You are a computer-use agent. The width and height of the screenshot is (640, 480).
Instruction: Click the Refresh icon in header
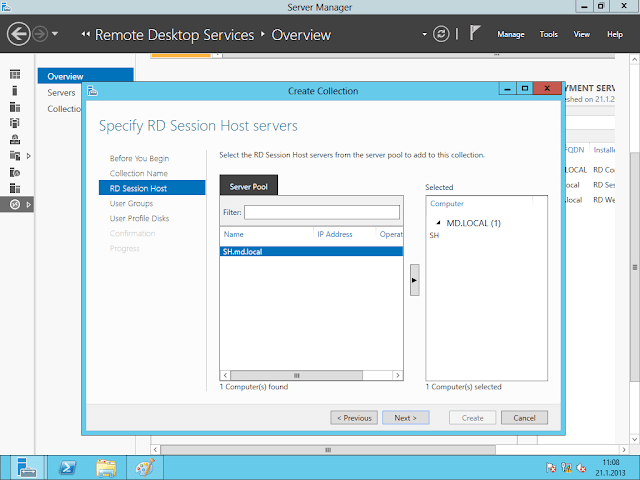point(442,34)
